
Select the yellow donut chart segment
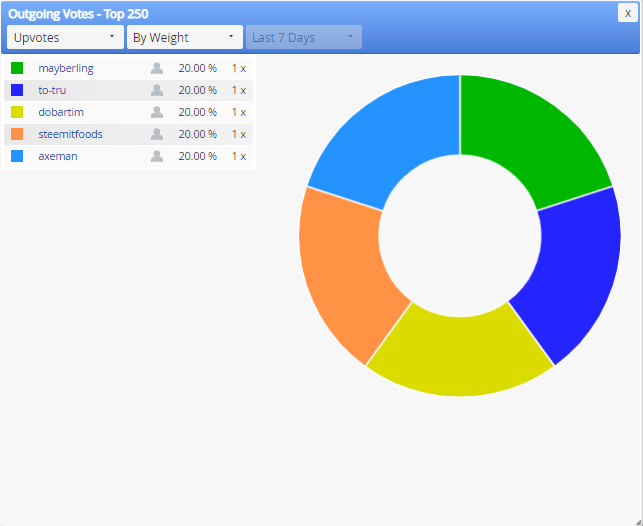click(x=460, y=357)
